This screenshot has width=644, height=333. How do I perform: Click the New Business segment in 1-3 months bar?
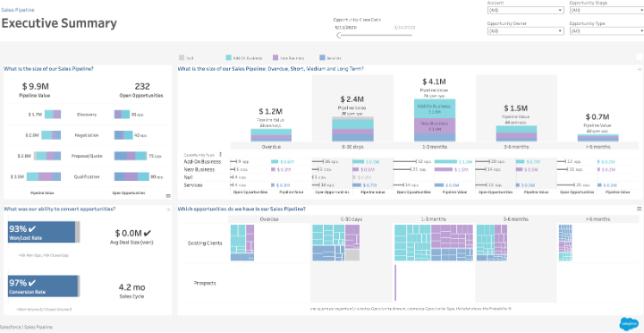(x=435, y=126)
